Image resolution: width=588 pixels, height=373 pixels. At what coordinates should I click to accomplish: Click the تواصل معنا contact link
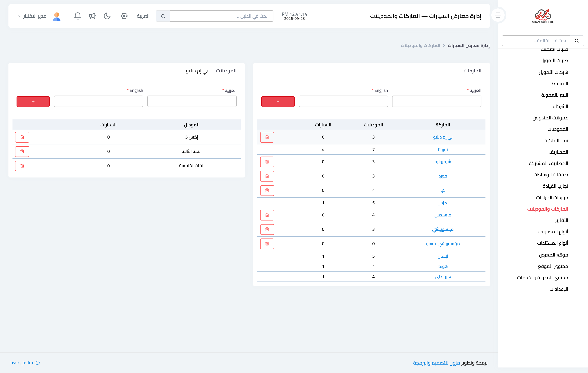(22, 363)
